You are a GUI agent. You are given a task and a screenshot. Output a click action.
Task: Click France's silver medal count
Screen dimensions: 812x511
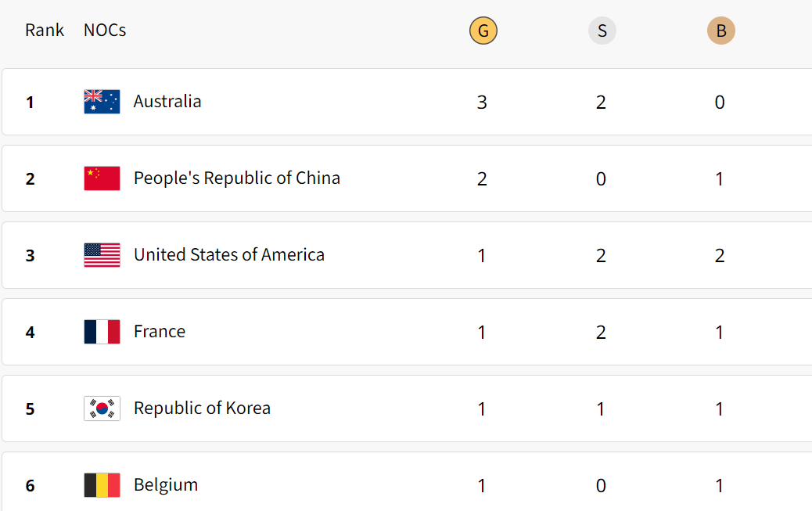(601, 333)
